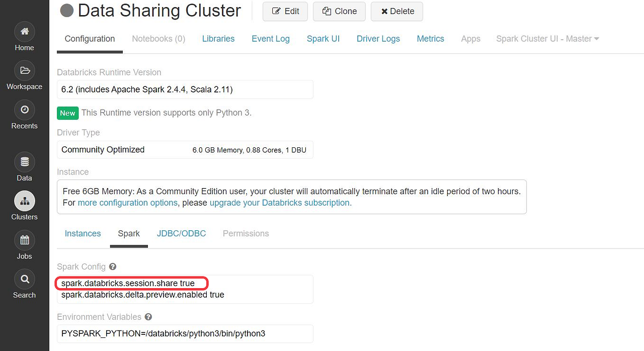Click the Spark Config help icon
Image resolution: width=644 pixels, height=351 pixels.
click(113, 267)
